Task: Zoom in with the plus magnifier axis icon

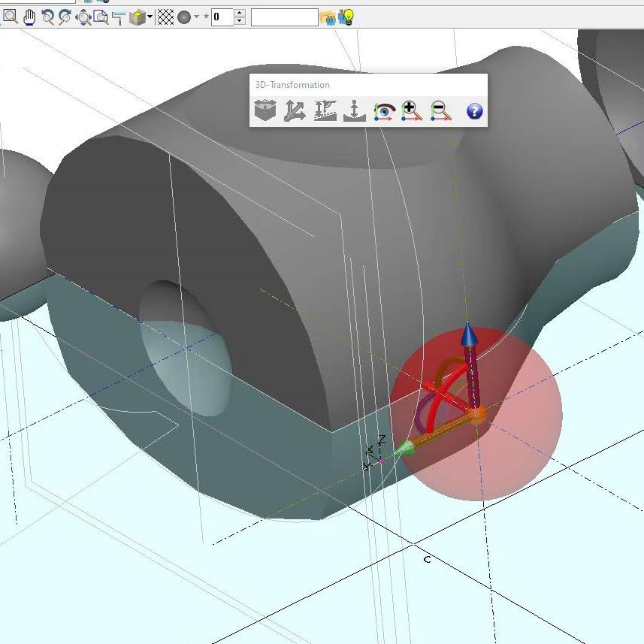Action: point(412,111)
